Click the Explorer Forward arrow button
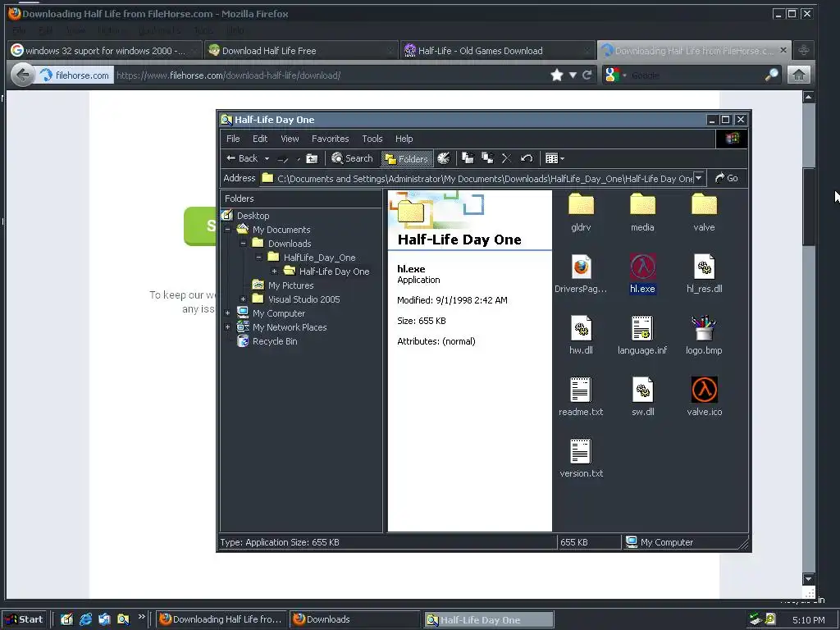The image size is (840, 630). [x=283, y=158]
